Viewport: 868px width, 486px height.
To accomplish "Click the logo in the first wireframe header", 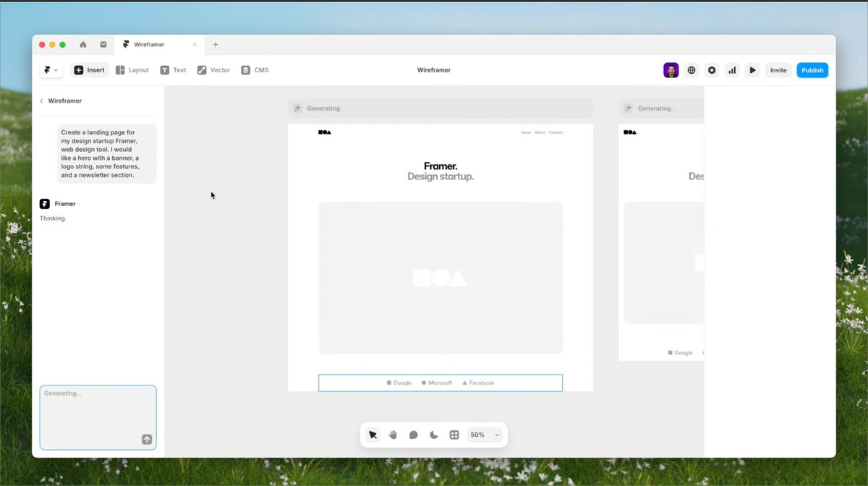I will click(x=325, y=132).
